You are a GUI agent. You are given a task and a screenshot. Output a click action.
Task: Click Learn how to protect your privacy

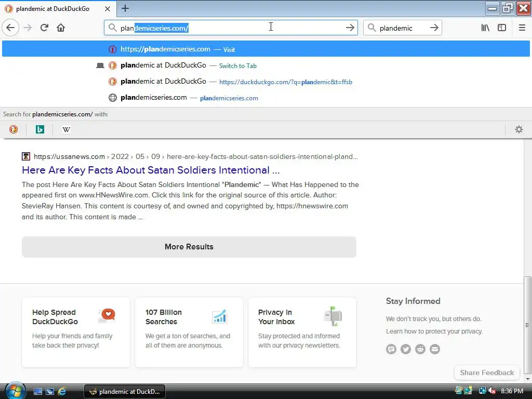click(434, 331)
